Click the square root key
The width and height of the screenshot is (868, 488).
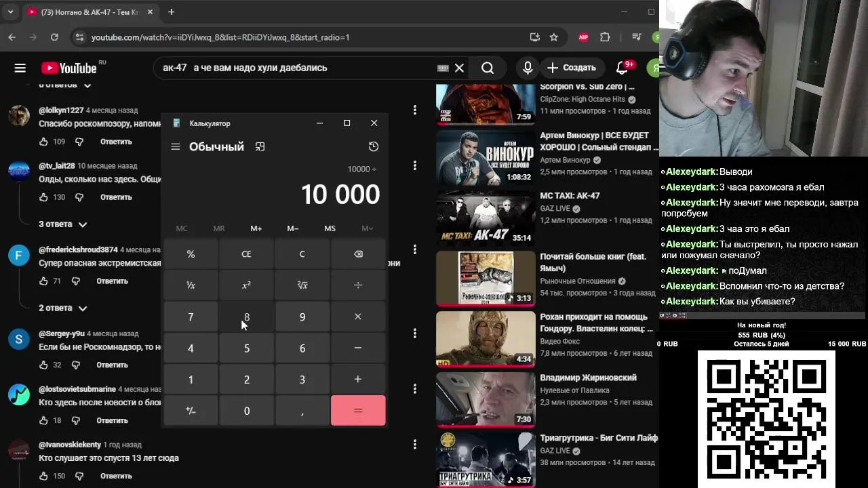pos(302,285)
